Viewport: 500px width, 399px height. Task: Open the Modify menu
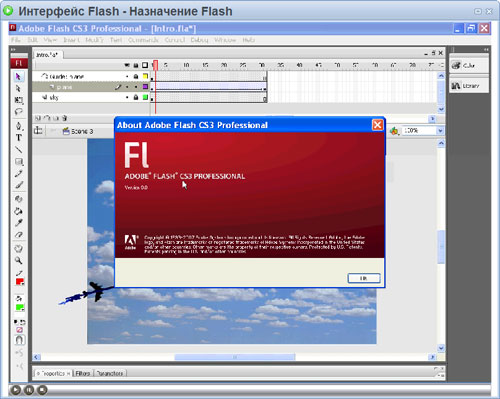[94, 40]
